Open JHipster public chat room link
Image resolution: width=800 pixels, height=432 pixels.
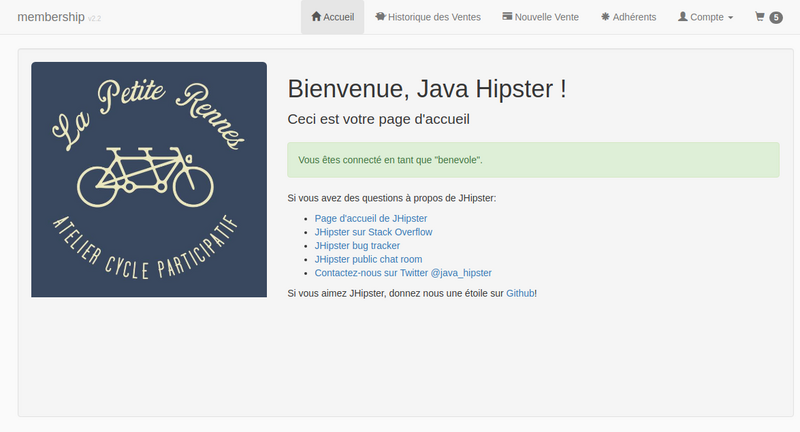coord(368,259)
